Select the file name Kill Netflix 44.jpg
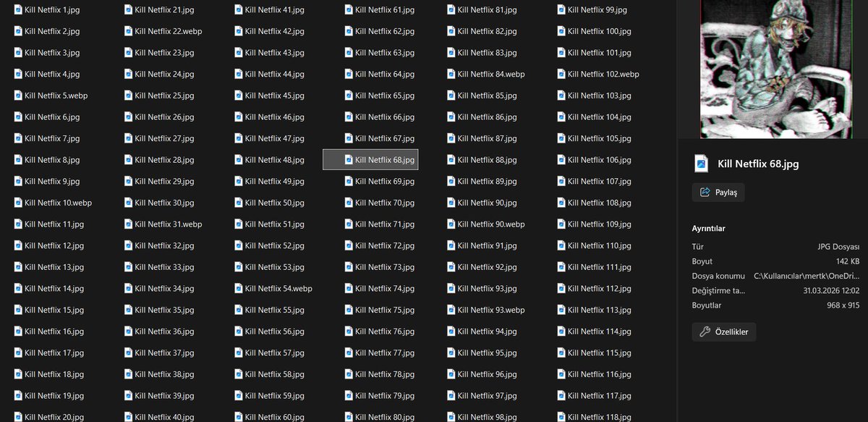The height and width of the screenshot is (422, 868). (x=275, y=75)
